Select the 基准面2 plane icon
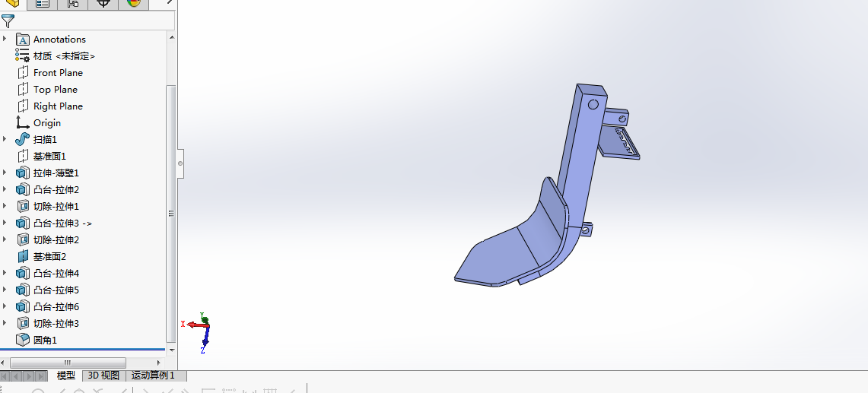The width and height of the screenshot is (868, 393). tap(22, 256)
